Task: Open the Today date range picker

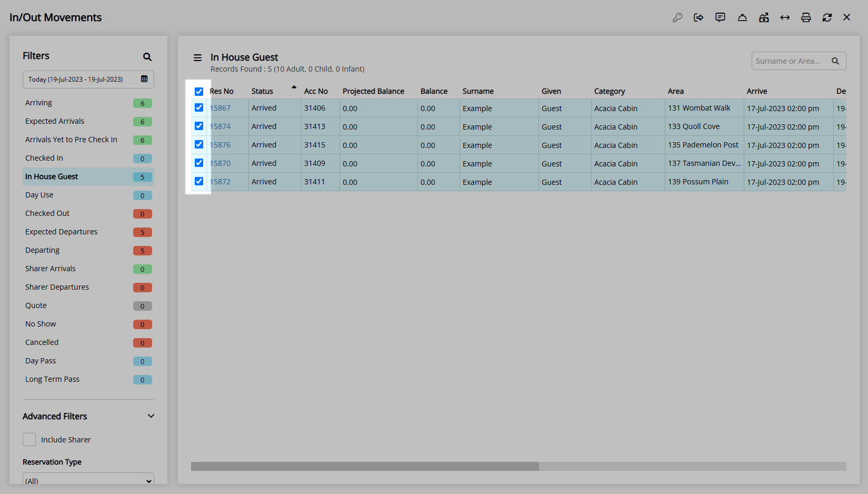Action: 88,80
